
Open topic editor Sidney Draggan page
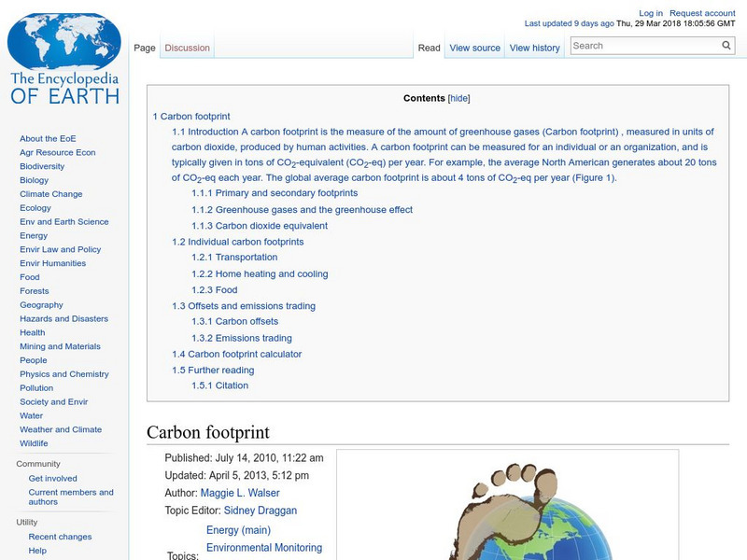pos(261,511)
